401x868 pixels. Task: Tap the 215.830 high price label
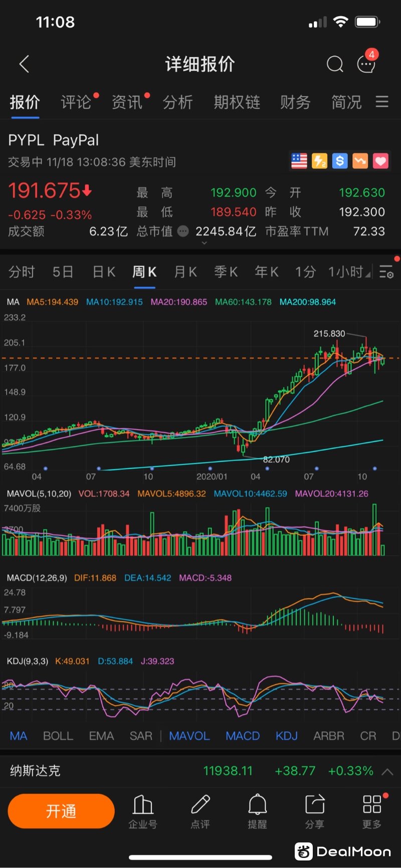pos(329,333)
